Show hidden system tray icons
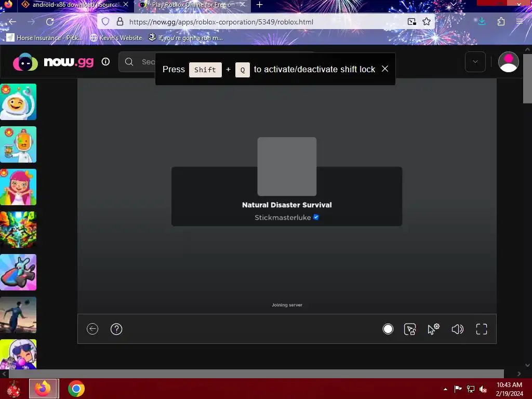This screenshot has height=399, width=532. click(445, 389)
